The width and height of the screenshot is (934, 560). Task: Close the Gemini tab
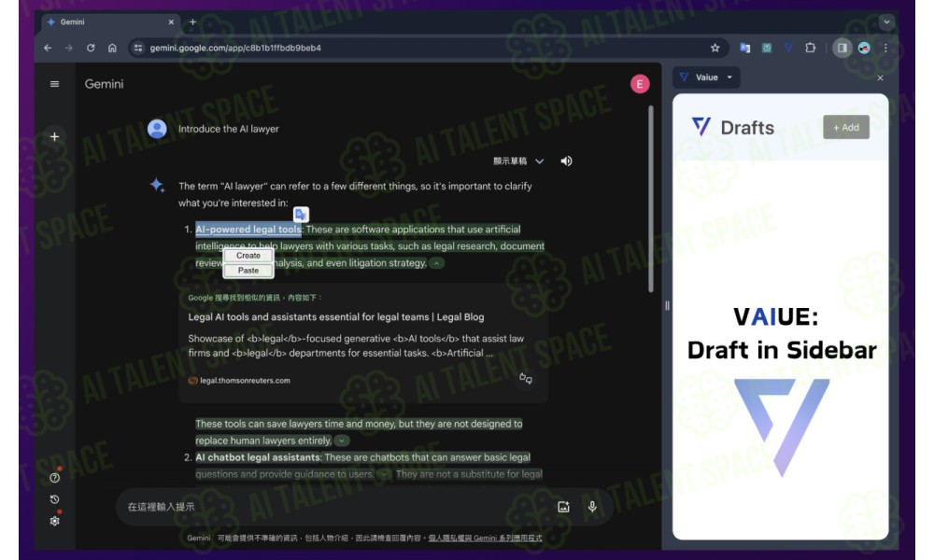coord(171,22)
